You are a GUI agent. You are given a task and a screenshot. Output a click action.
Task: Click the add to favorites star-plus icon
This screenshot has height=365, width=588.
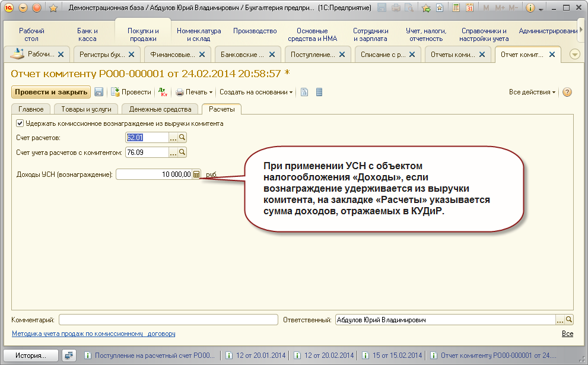[427, 8]
